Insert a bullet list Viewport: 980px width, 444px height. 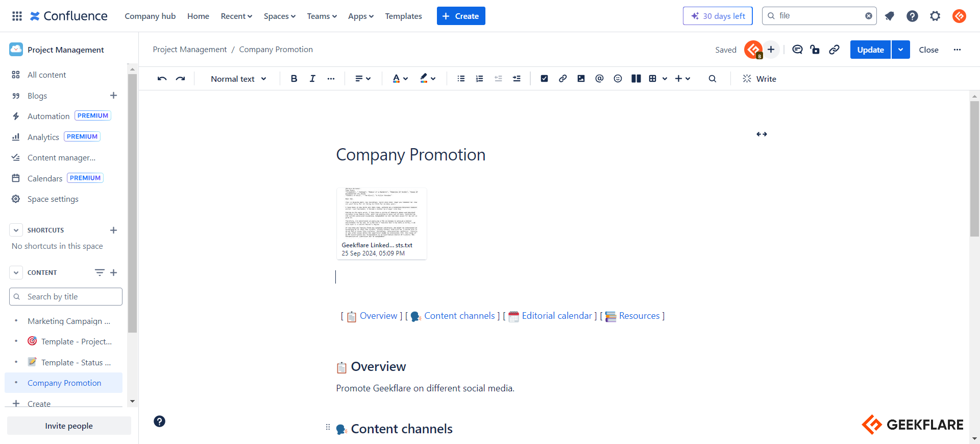(x=461, y=79)
